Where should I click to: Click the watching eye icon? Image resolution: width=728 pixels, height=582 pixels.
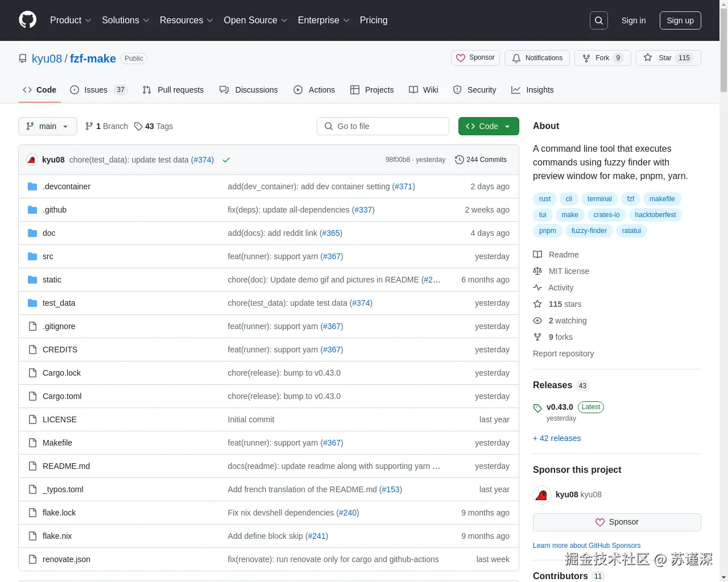[537, 321]
